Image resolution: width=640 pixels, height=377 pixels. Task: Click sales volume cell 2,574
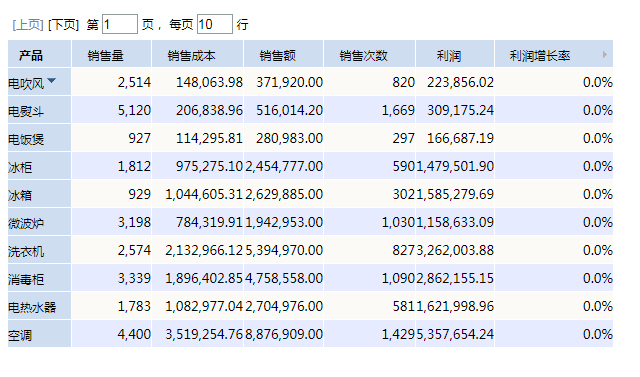click(x=111, y=250)
